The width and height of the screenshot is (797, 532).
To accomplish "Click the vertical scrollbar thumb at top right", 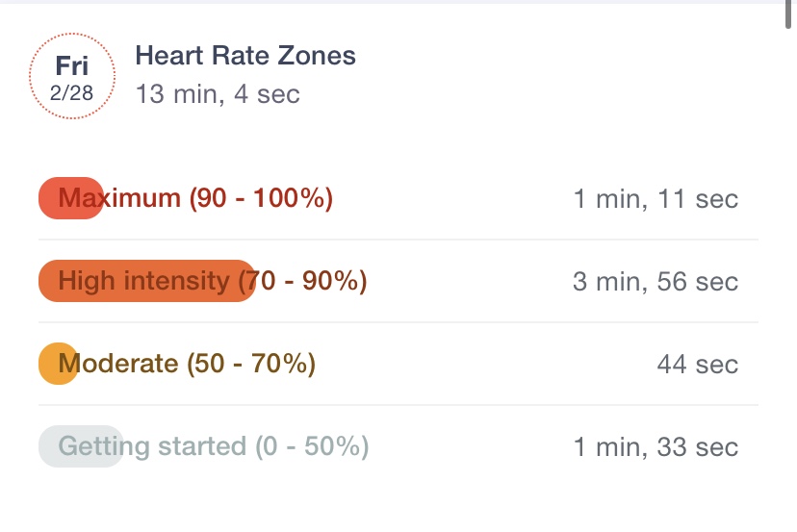I will click(x=787, y=14).
